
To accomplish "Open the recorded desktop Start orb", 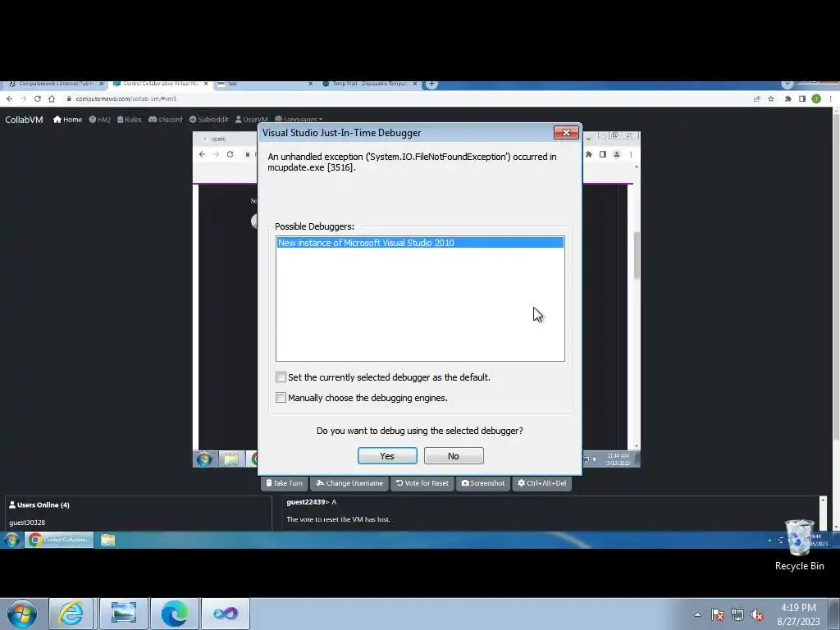I will click(x=11, y=540).
